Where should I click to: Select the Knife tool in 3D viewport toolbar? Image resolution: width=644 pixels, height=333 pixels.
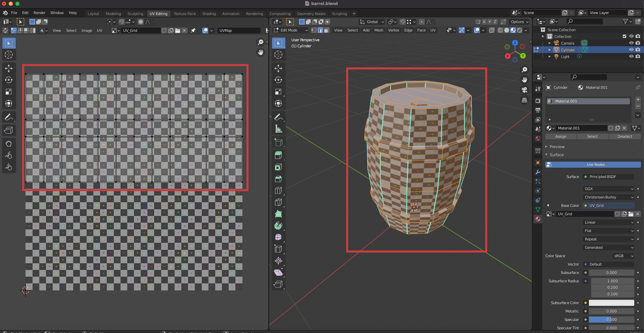point(278,202)
